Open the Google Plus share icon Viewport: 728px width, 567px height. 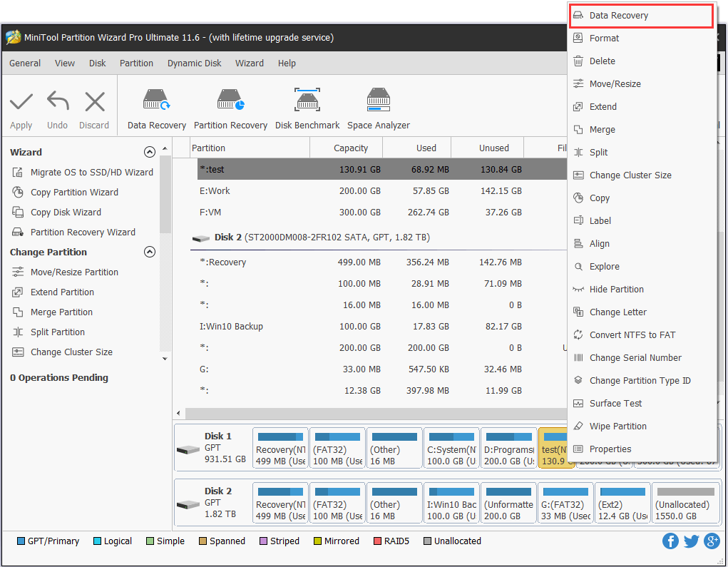click(x=712, y=541)
